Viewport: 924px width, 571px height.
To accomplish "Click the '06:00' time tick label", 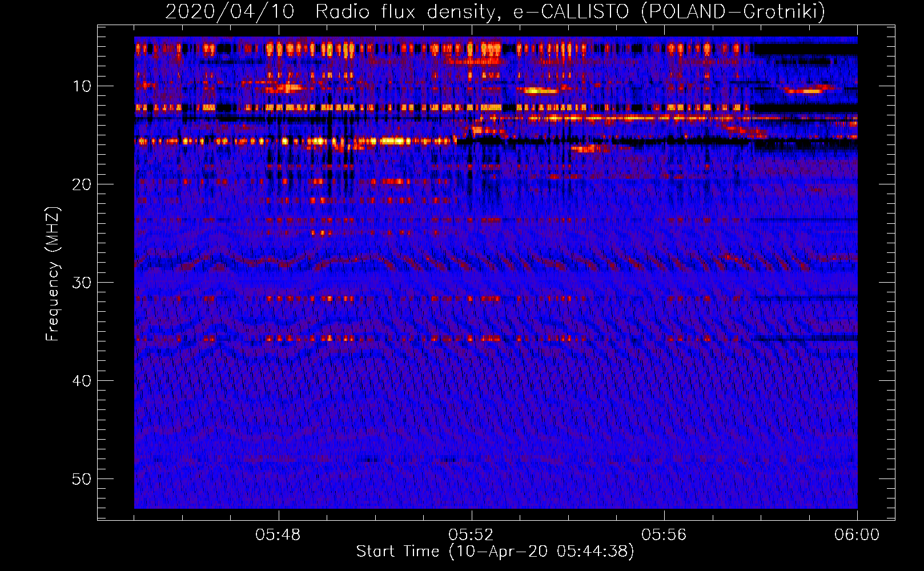I will point(857,535).
